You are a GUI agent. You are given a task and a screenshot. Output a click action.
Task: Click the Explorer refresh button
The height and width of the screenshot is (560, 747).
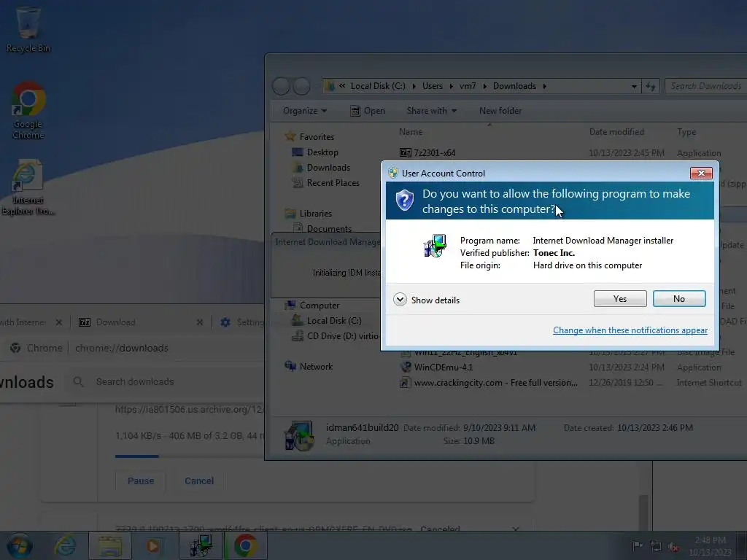point(650,86)
